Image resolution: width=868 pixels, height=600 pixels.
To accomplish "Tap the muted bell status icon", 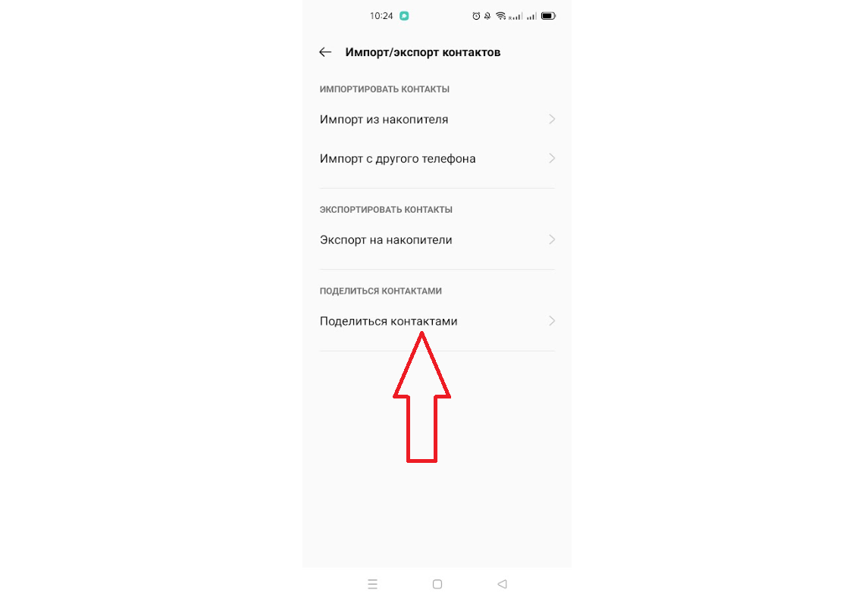I will [x=487, y=16].
